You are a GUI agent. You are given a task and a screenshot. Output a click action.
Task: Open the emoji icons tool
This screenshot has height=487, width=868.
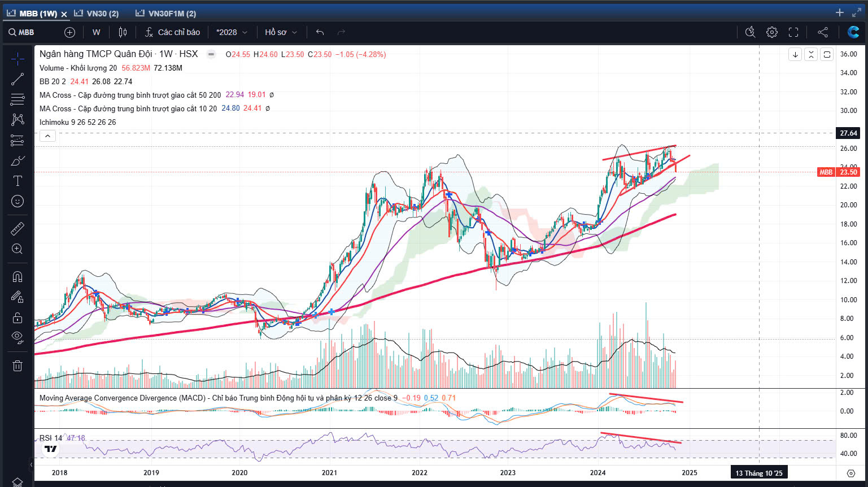pos(18,201)
